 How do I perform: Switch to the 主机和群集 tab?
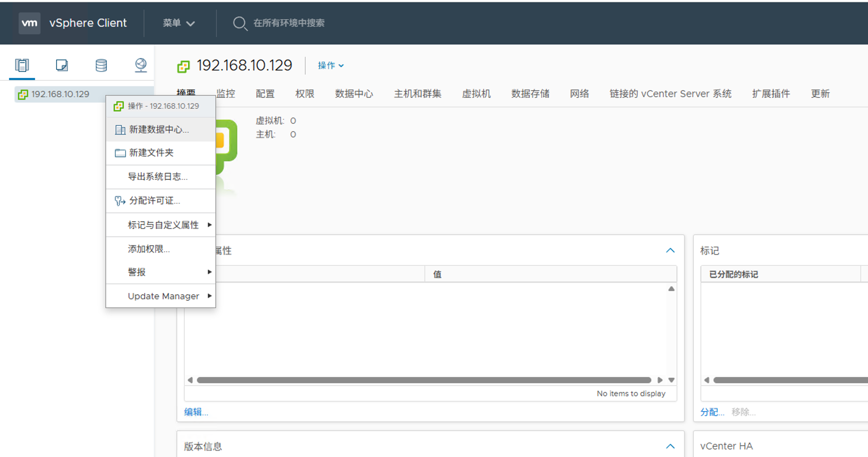click(418, 94)
